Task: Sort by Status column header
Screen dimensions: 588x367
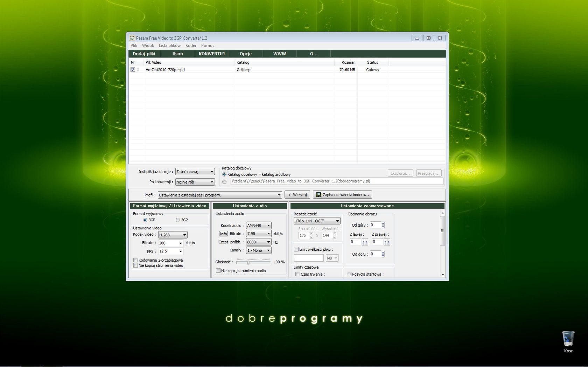Action: [x=373, y=62]
